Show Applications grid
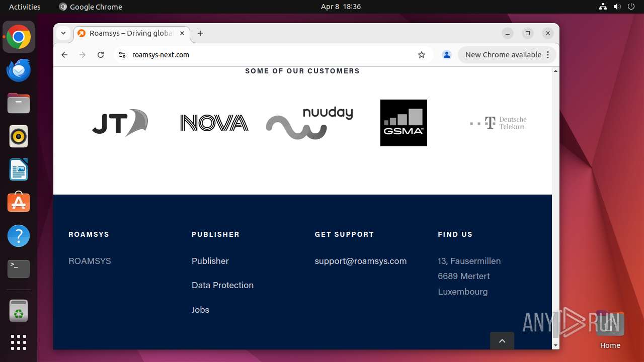The width and height of the screenshot is (644, 362). coord(19,342)
